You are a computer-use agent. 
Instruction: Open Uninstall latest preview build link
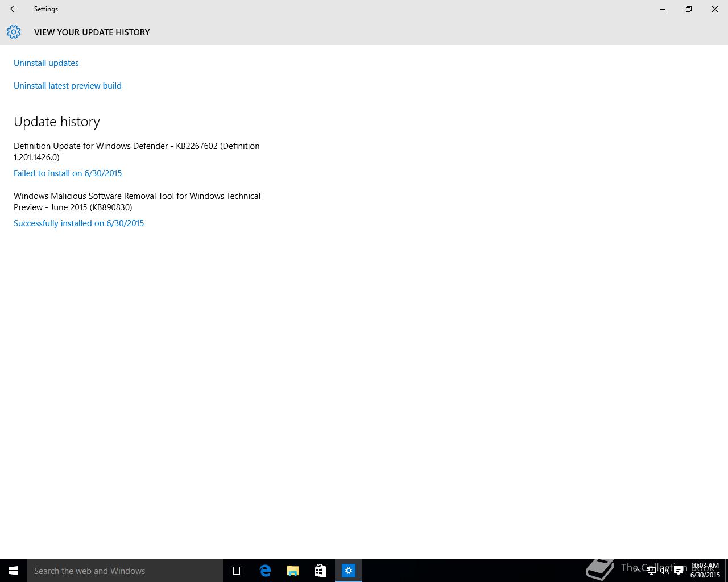[68, 86]
